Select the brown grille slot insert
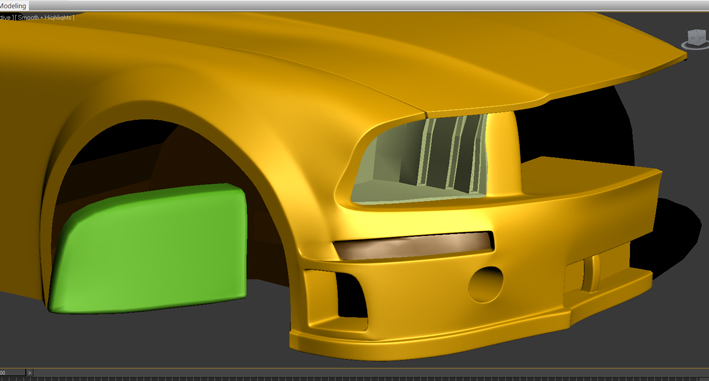The width and height of the screenshot is (709, 381). click(x=414, y=246)
